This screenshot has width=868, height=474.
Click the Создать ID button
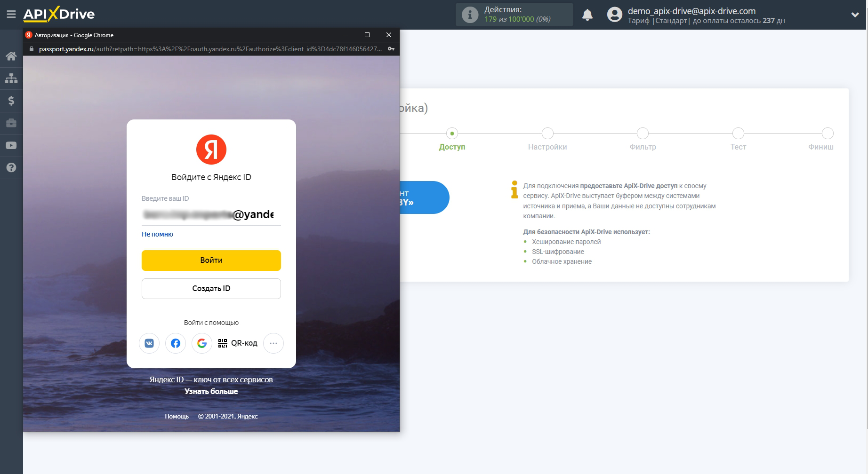pos(211,289)
